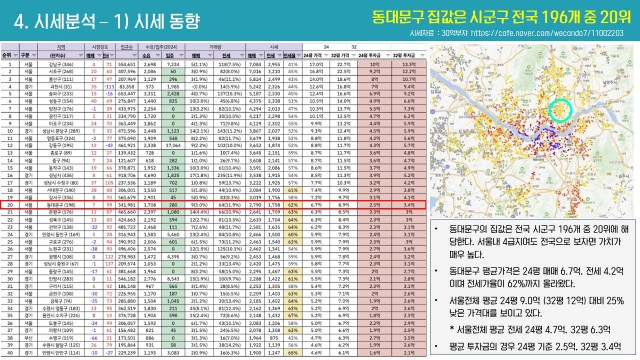Select the 22.7억 32평 가격 cell

pyautogui.click(x=343, y=64)
